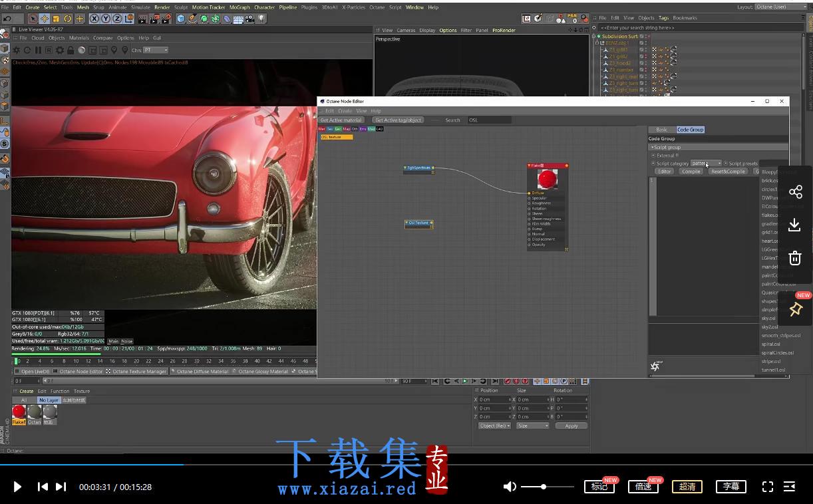Select the Script presets radio option
This screenshot has width=813, height=504.
(727, 163)
